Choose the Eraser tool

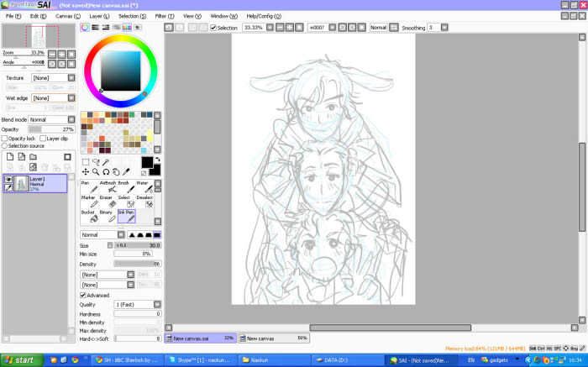(106, 202)
